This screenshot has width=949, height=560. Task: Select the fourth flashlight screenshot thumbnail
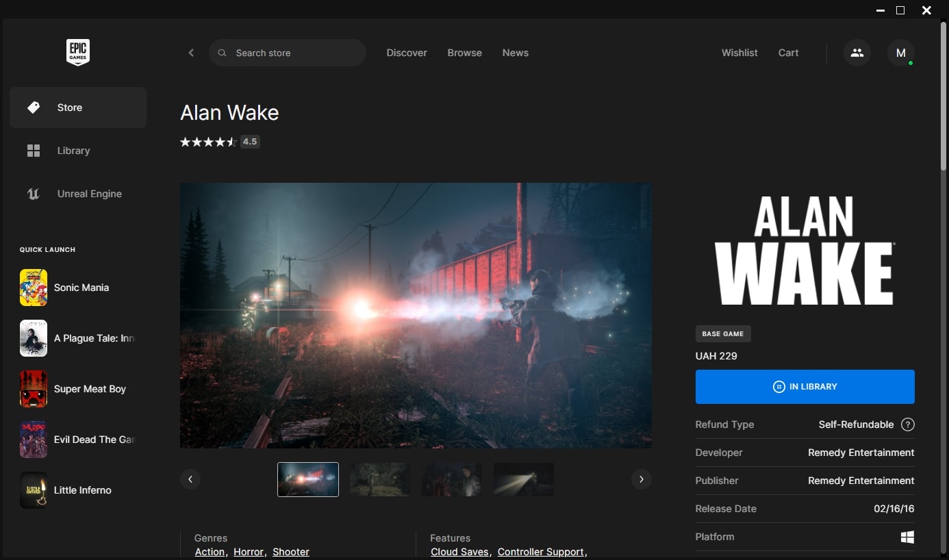(x=524, y=479)
